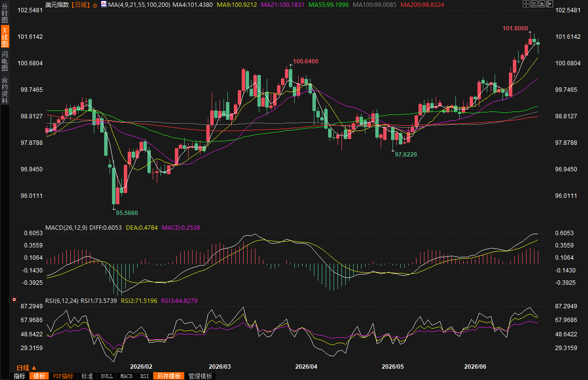Screen dimensions: 588x380
Task: Open the 闪电图 side tab
Action: 4,61
